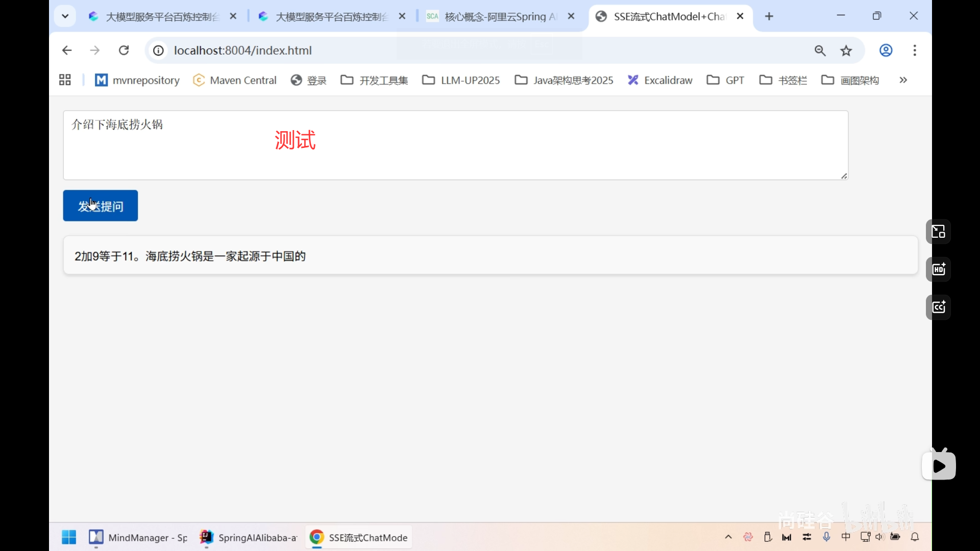980x551 pixels.
Task: Open SpringAIAlibaba project from the taskbar
Action: (249, 537)
